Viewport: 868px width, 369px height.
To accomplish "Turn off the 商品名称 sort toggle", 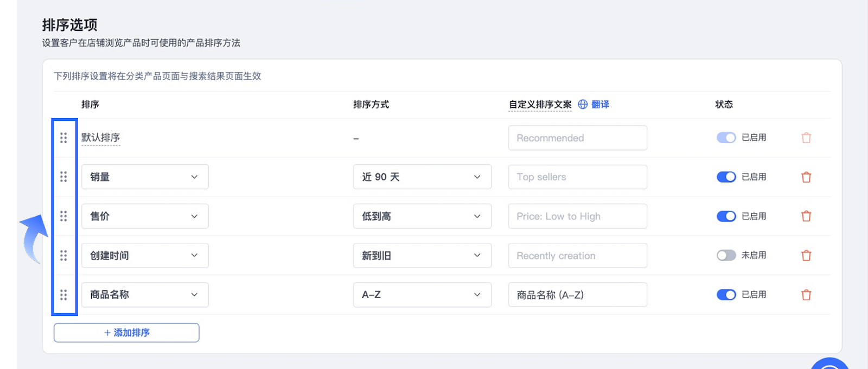I will (x=726, y=295).
